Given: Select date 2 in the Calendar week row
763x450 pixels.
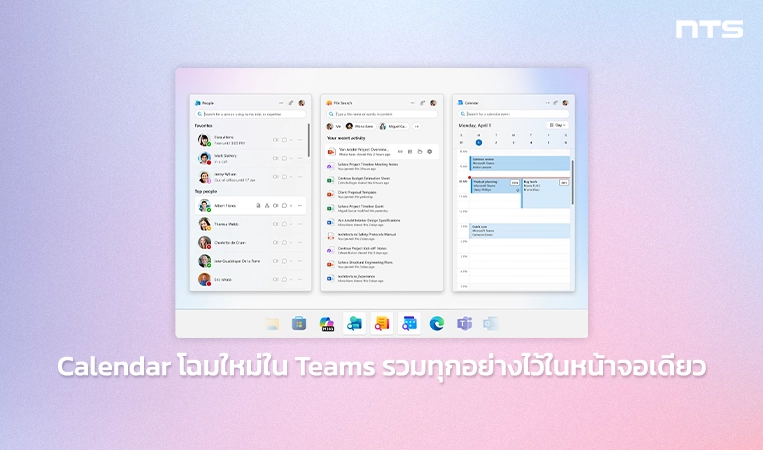Looking at the screenshot, I should click(x=496, y=143).
